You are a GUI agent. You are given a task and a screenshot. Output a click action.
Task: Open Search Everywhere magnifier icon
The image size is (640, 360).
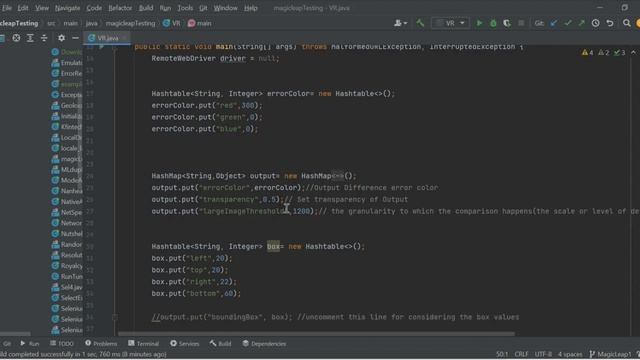(627, 23)
